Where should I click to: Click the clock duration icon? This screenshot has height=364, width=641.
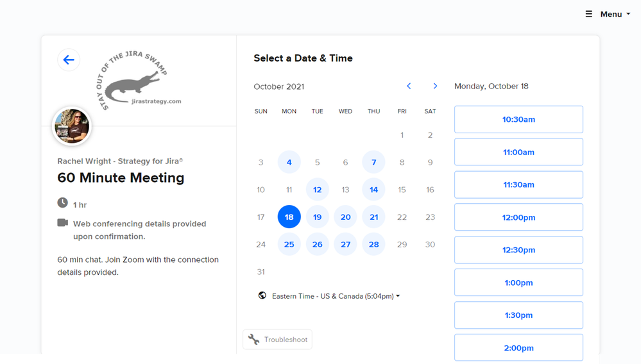tap(62, 203)
